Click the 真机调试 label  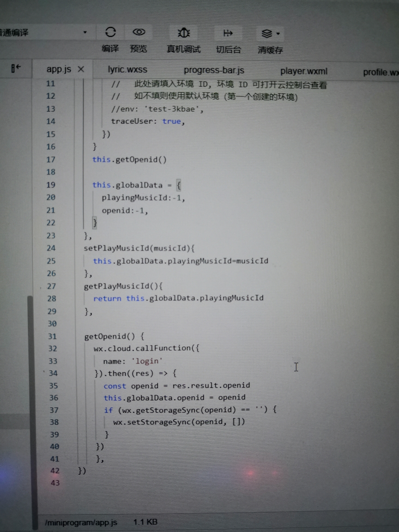pos(183,49)
